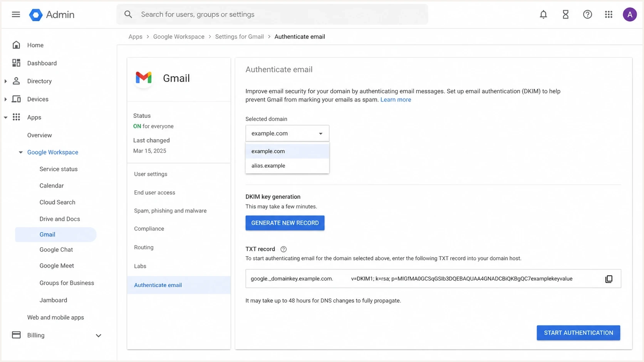Image resolution: width=644 pixels, height=362 pixels.
Task: Click the Gmail logo icon
Action: 144,78
